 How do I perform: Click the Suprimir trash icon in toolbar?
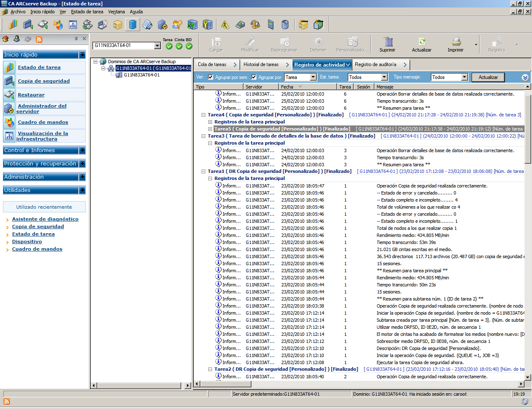pos(387,43)
